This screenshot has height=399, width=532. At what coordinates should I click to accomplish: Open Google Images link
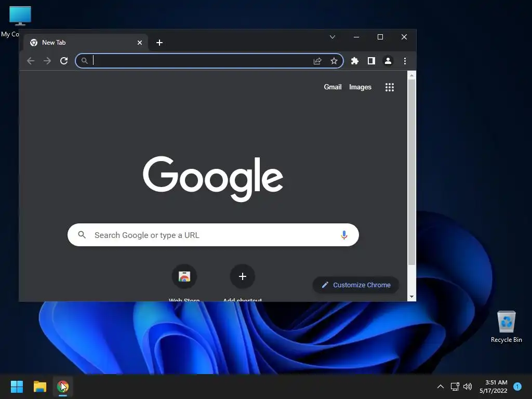pos(360,87)
